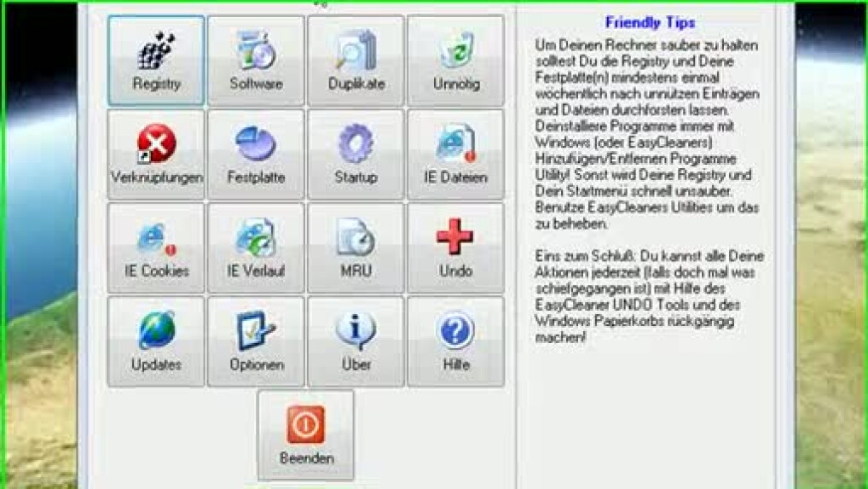Screen dimensions: 868x489
Task: Open the Duplikate file finder
Action: pos(356,61)
